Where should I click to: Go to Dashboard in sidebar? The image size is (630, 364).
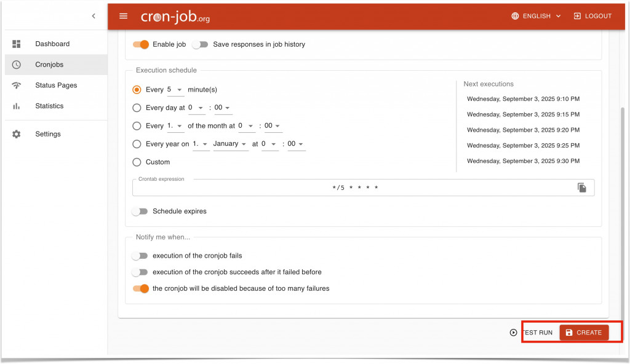click(56, 44)
